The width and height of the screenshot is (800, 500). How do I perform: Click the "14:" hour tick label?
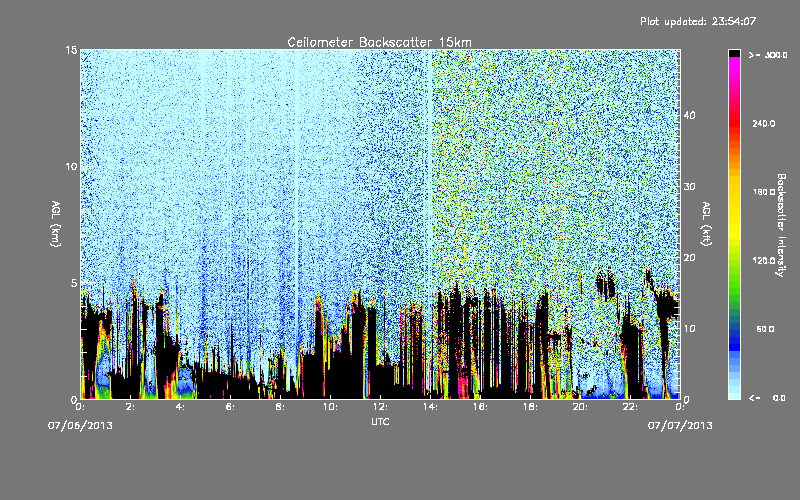coord(430,407)
